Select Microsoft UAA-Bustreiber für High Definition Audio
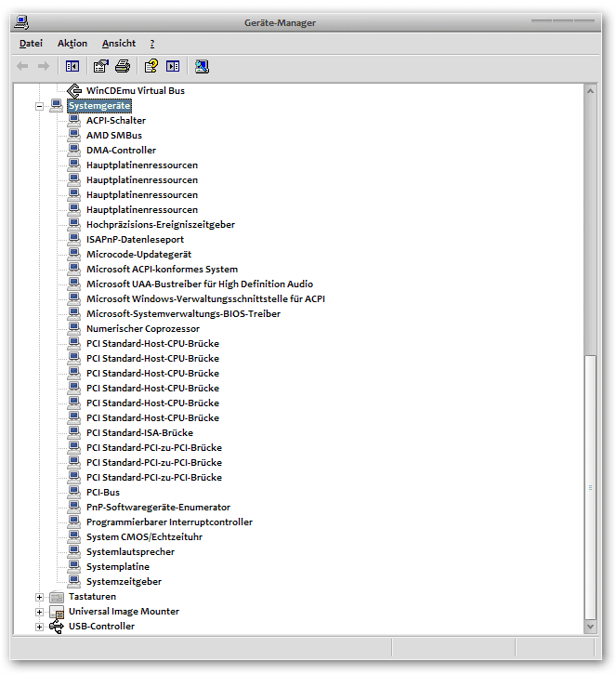The width and height of the screenshot is (616, 674). coord(200,284)
